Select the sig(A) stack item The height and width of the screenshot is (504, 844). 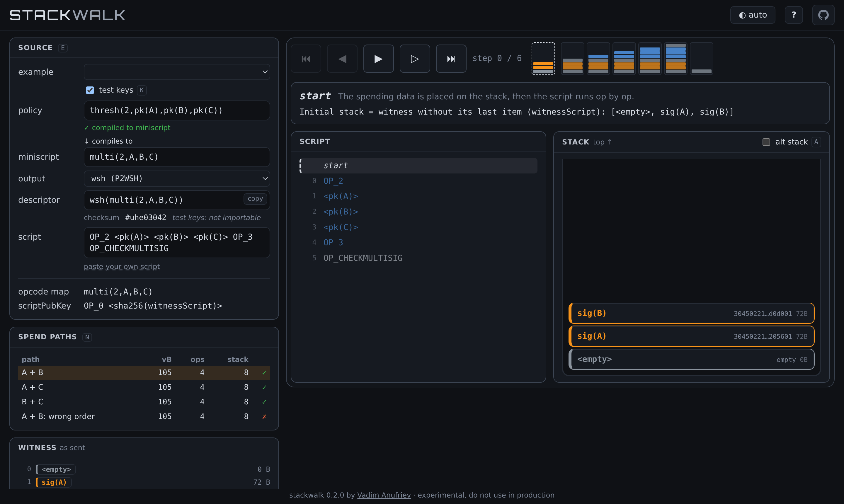[x=692, y=336]
